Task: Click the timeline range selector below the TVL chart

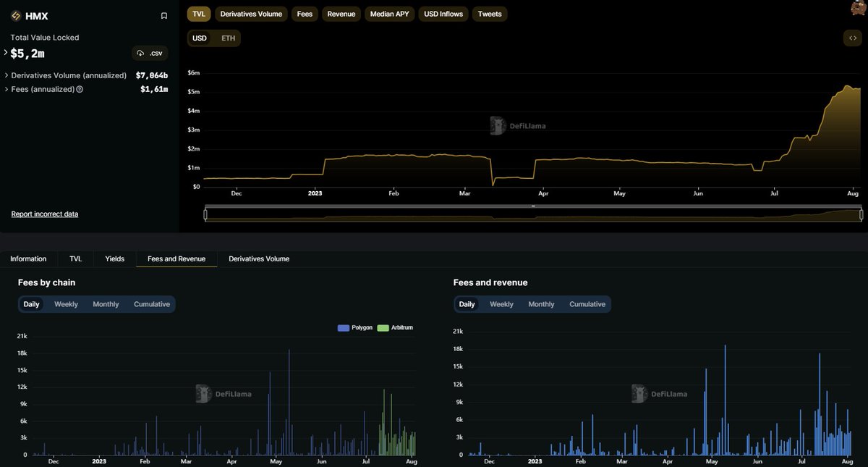Action: click(532, 213)
